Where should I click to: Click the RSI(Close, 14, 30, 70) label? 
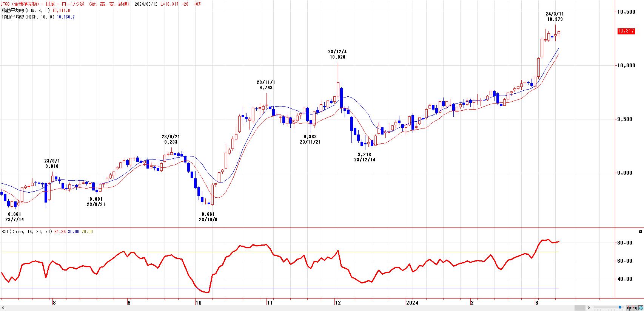coord(27,232)
